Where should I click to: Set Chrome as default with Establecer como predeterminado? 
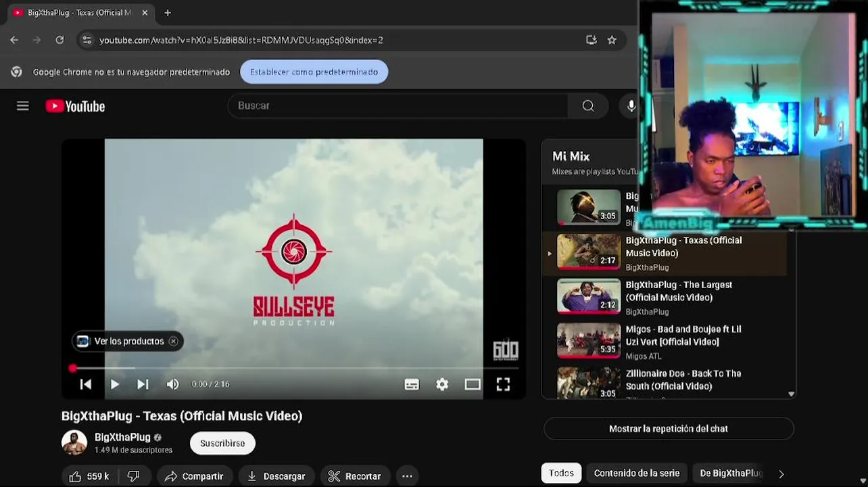(x=314, y=72)
